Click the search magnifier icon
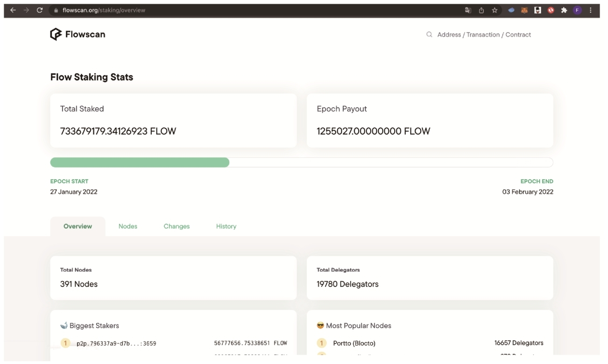This screenshot has width=608, height=364. (x=429, y=35)
